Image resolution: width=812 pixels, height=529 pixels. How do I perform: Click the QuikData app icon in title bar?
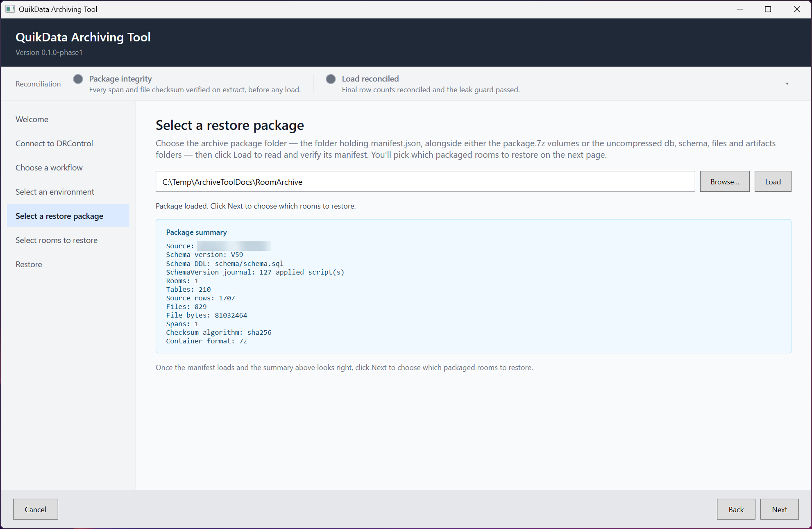10,9
